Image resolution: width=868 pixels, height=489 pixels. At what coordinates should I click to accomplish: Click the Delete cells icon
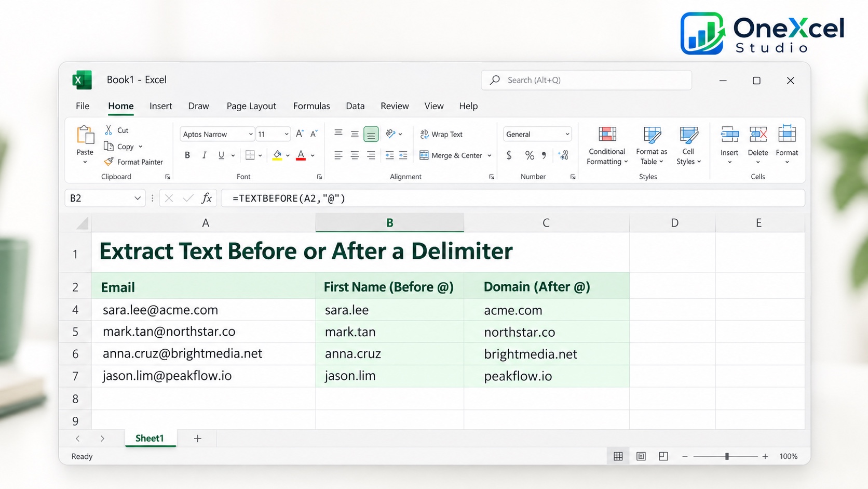pos(758,135)
